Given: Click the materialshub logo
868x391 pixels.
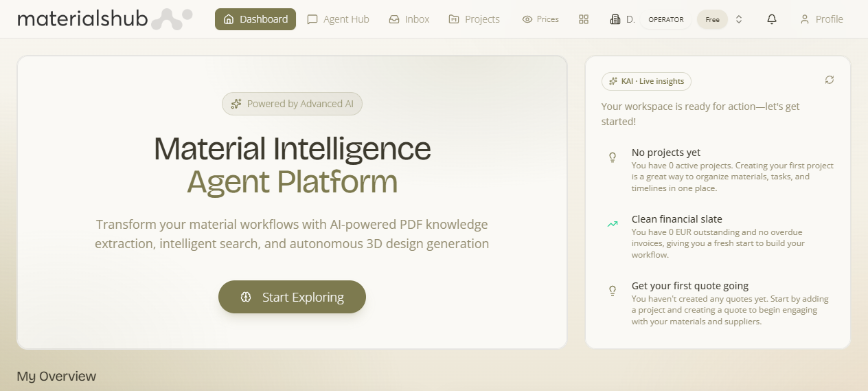Looking at the screenshot, I should [x=105, y=19].
